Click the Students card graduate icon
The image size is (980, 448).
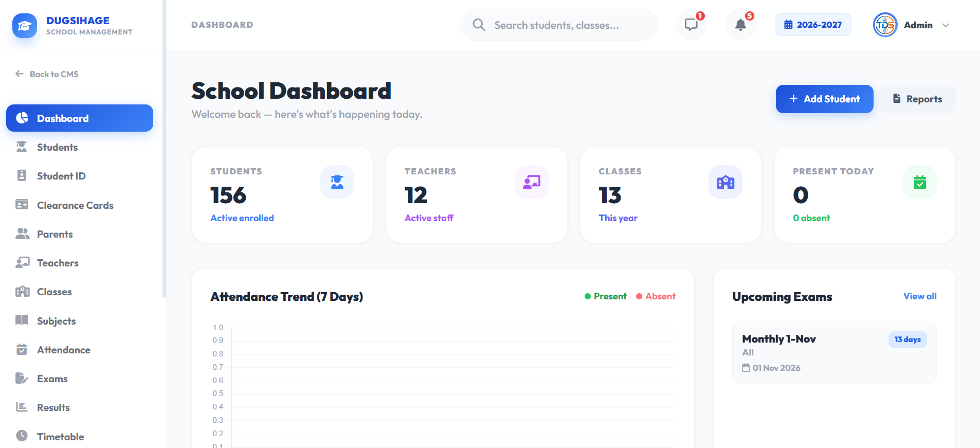(x=337, y=182)
